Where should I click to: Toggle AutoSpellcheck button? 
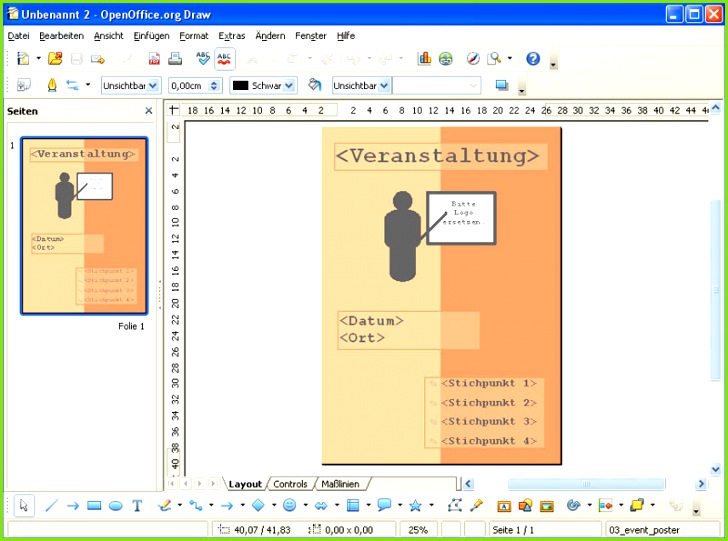click(224, 59)
